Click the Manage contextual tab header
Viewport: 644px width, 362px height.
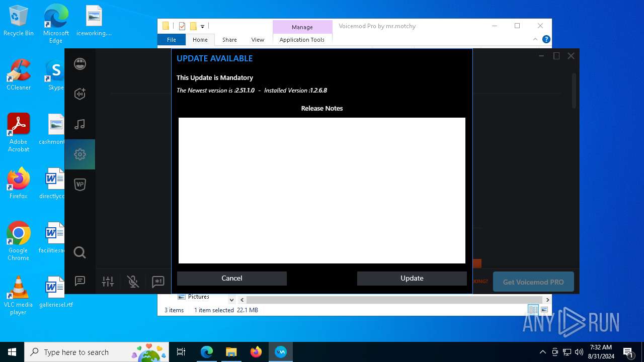pos(302,27)
